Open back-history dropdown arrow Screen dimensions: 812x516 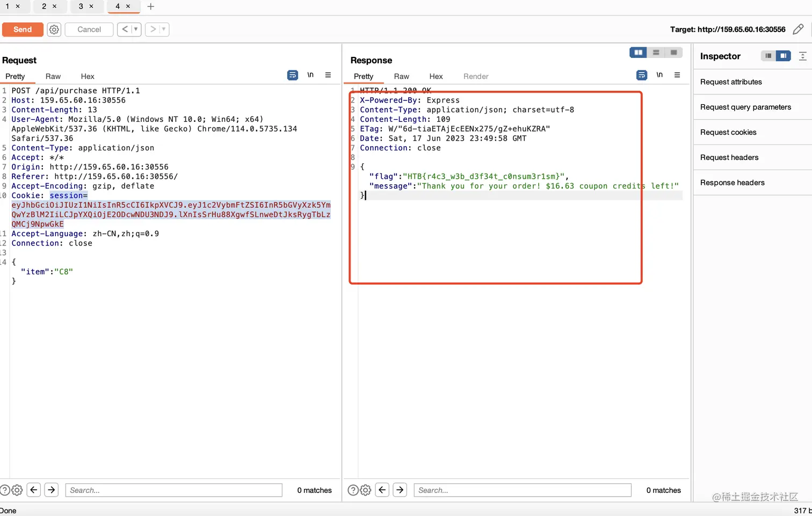(136, 29)
